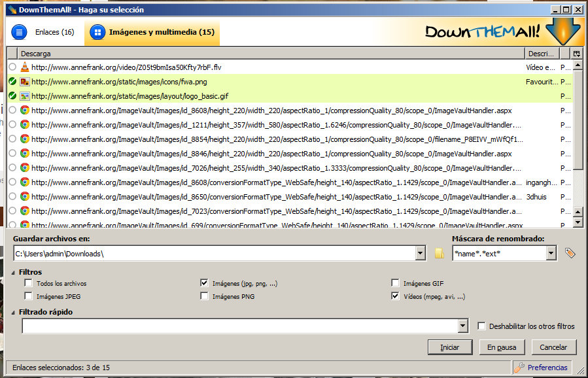
Task: Click the '3dhuis' description cell
Action: tap(536, 197)
